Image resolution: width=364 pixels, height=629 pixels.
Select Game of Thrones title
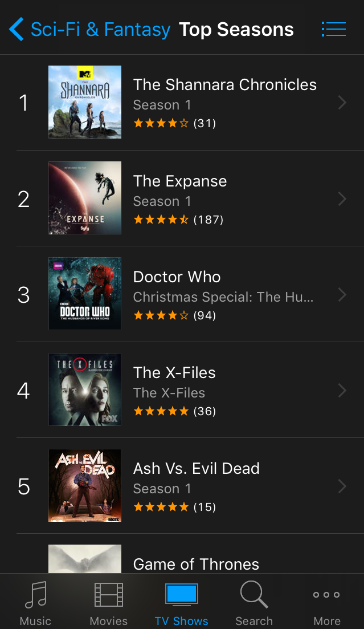pos(196,564)
